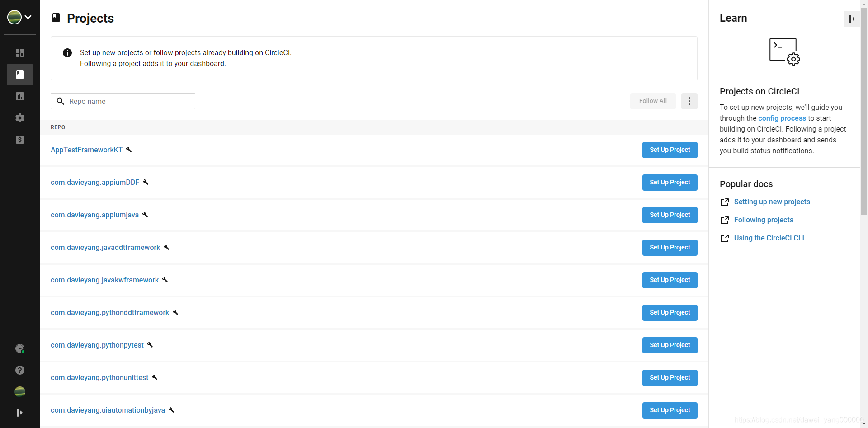Screen dimensions: 868x428
Task: Click the Follow All button
Action: tap(653, 101)
